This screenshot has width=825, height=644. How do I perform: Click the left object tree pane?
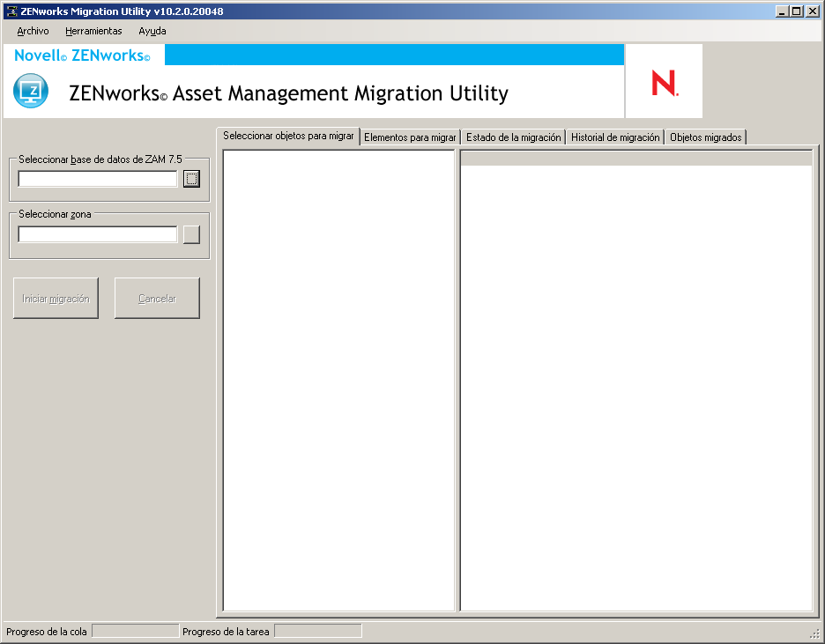(338, 381)
